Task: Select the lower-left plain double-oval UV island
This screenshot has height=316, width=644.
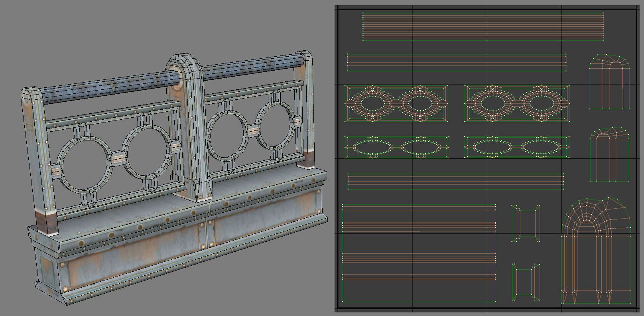Action: (397, 147)
